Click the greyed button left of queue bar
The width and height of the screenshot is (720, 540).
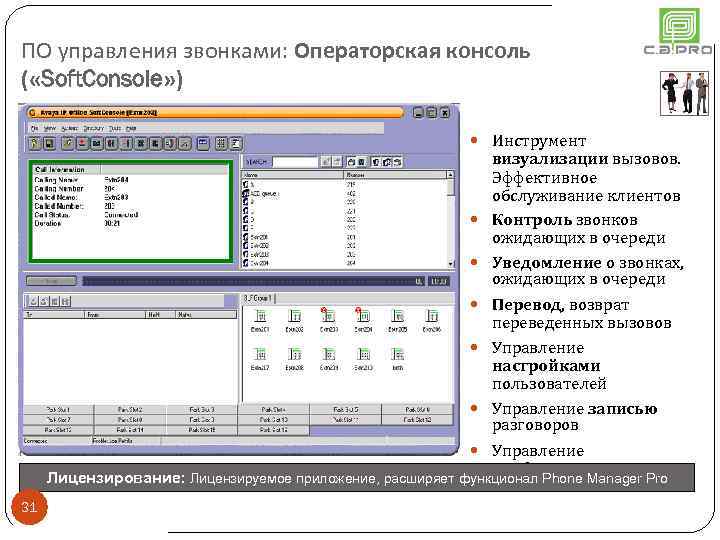tap(51, 281)
